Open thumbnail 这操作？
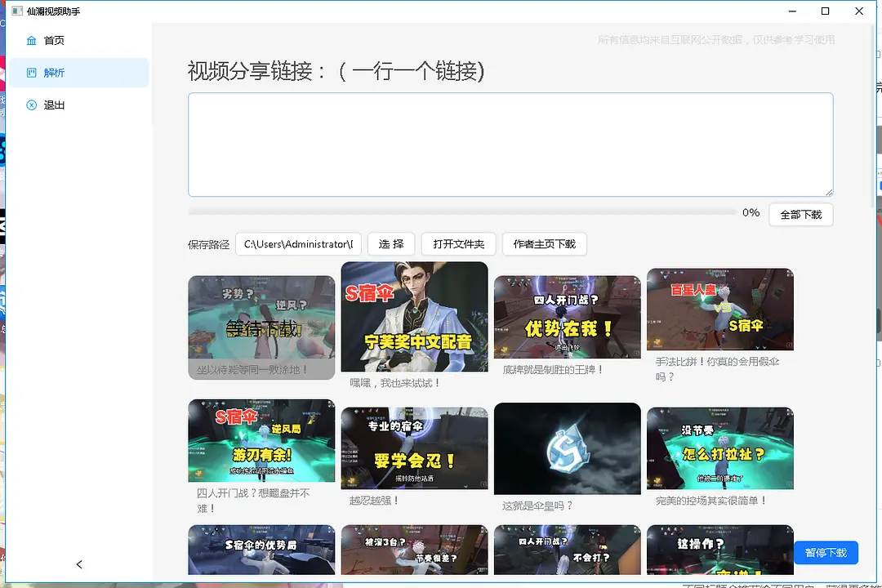Image resolution: width=882 pixels, height=588 pixels. [x=720, y=550]
